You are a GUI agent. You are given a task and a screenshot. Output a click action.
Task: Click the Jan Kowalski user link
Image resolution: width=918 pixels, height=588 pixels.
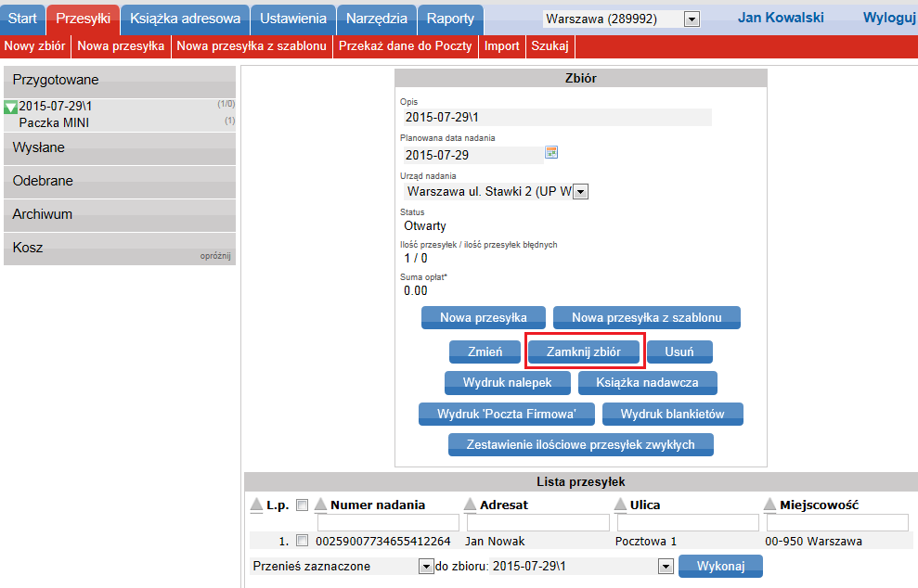coord(781,18)
